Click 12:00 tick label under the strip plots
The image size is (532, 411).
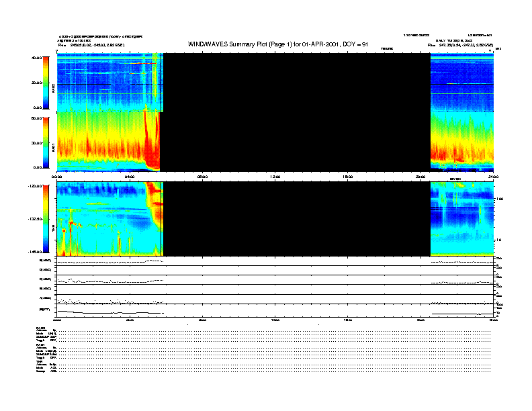(x=275, y=320)
